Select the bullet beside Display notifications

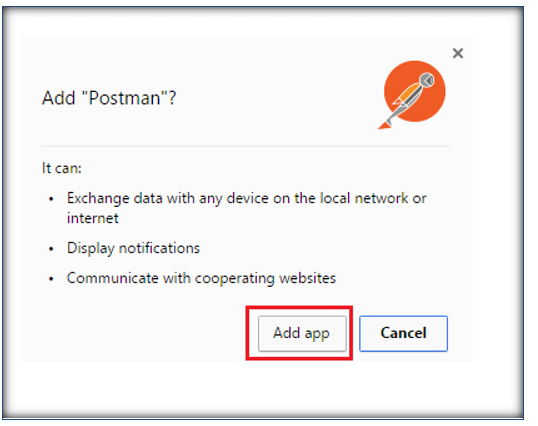(x=51, y=249)
